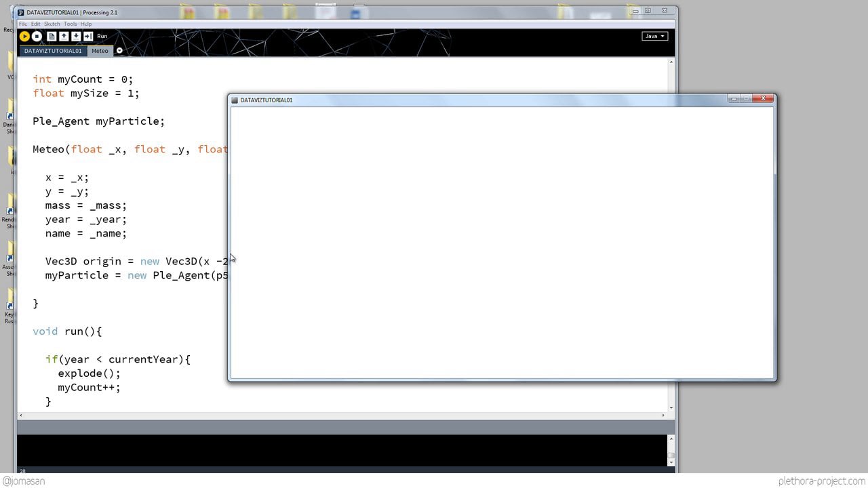Click the Processing logo in title bar
Viewport: 868px width, 488px height.
click(x=21, y=12)
